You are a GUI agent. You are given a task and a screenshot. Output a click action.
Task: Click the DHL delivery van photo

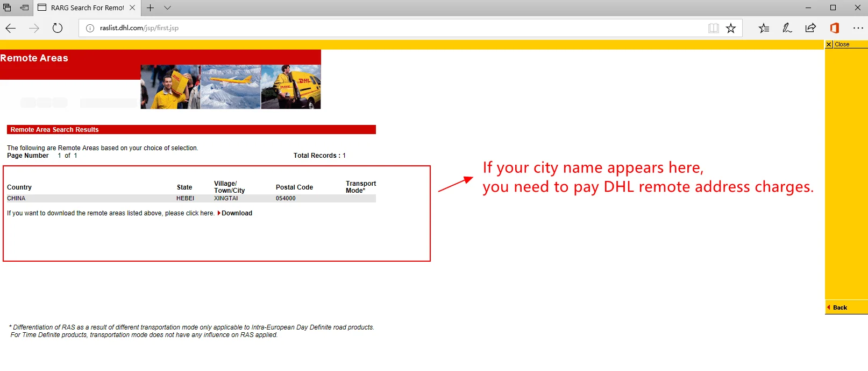(x=291, y=87)
